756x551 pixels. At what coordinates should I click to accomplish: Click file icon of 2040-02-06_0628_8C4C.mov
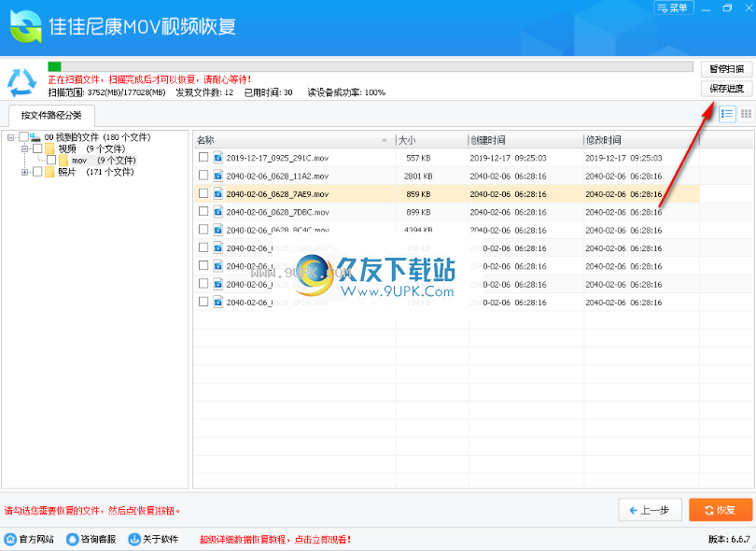[x=217, y=230]
